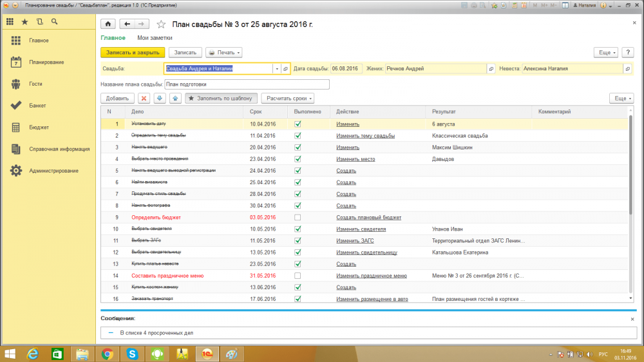Viewport: 644px width, 362px height.
Task: Open the Guests section icon in sidebar
Action: (x=17, y=84)
